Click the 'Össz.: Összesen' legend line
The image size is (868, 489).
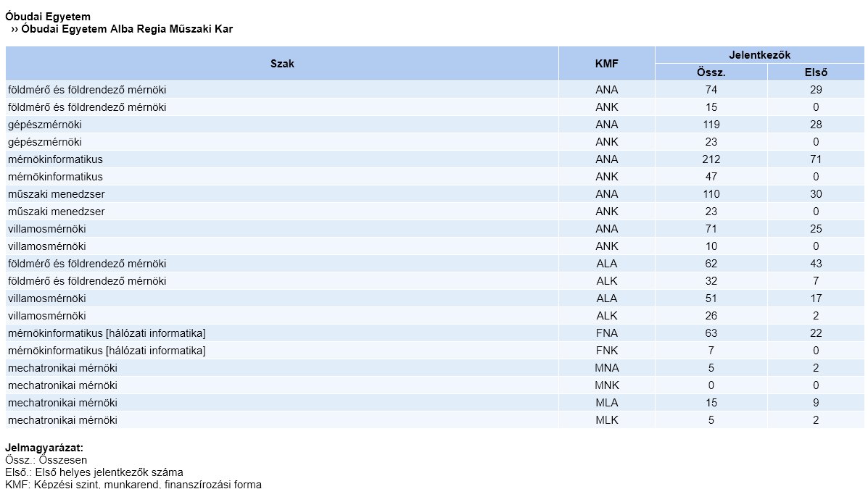pyautogui.click(x=46, y=460)
